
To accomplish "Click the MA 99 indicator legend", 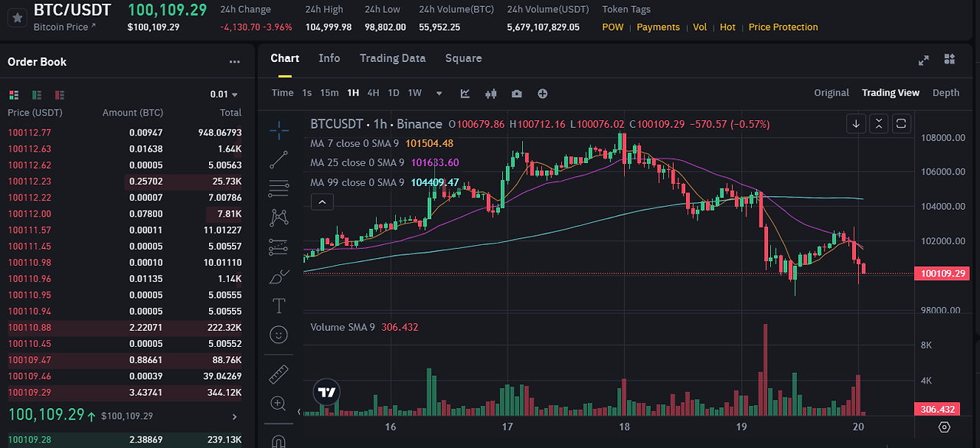I will click(x=384, y=182).
